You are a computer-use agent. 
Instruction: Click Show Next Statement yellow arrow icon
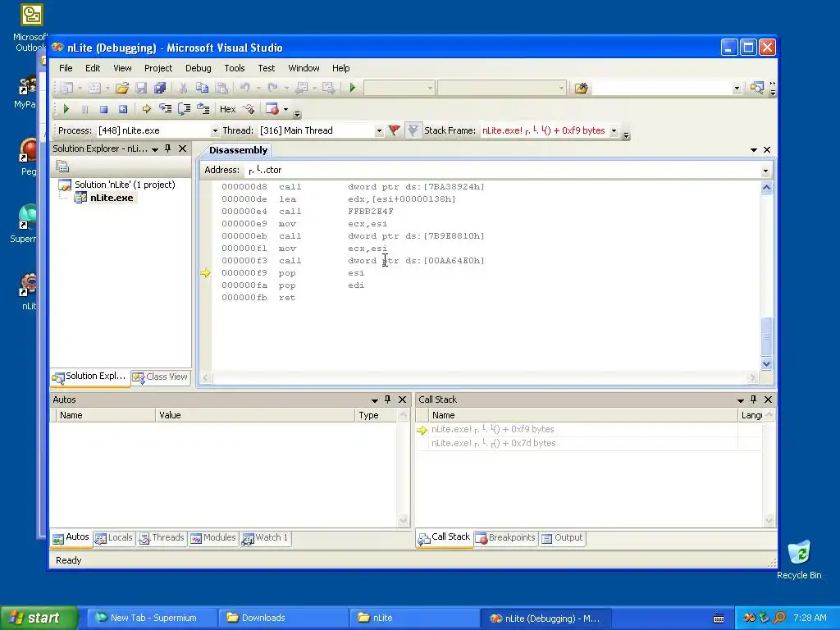click(x=146, y=109)
